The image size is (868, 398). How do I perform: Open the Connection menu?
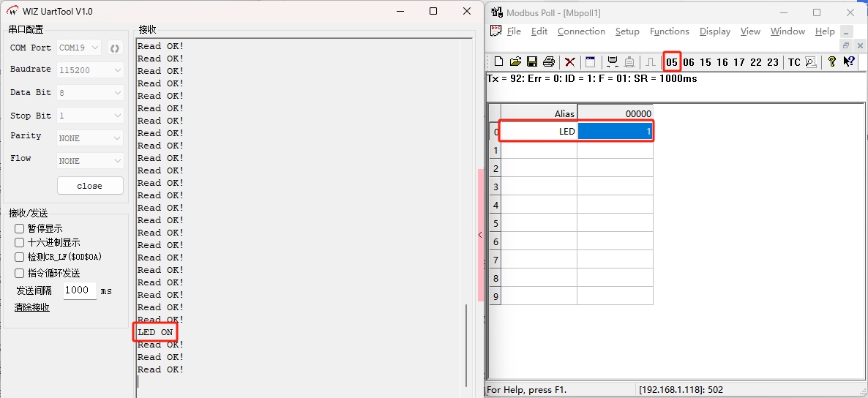coord(581,31)
